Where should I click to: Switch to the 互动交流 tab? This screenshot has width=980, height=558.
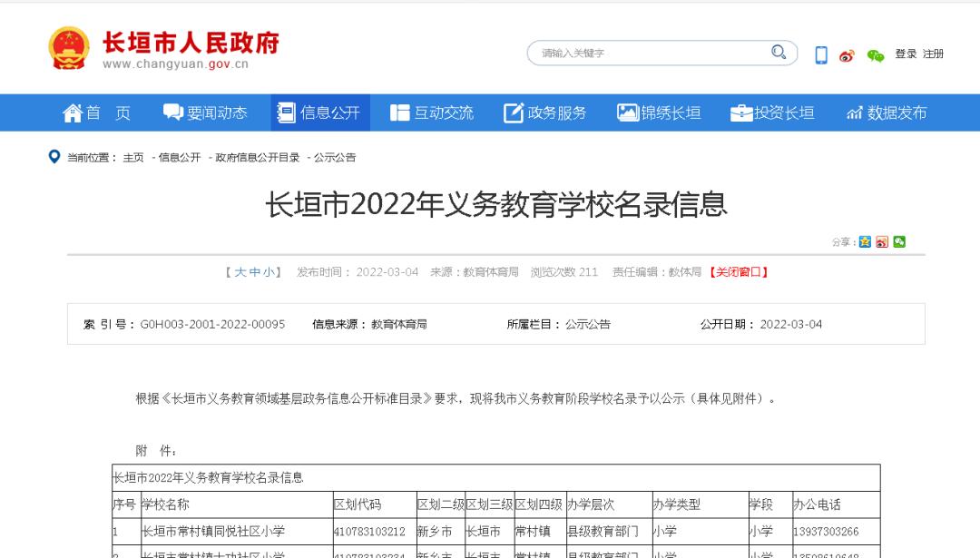point(432,113)
